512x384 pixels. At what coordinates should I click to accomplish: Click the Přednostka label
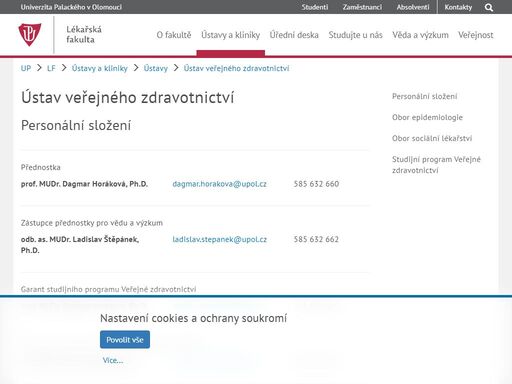pos(41,167)
